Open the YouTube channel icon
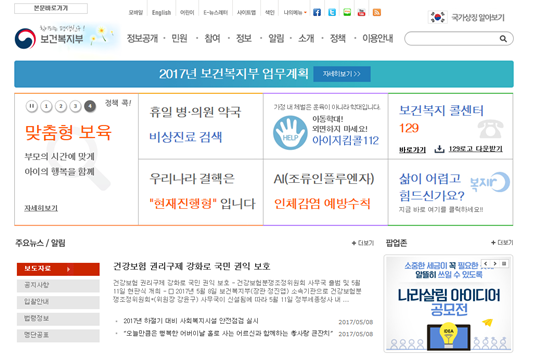 (361, 12)
